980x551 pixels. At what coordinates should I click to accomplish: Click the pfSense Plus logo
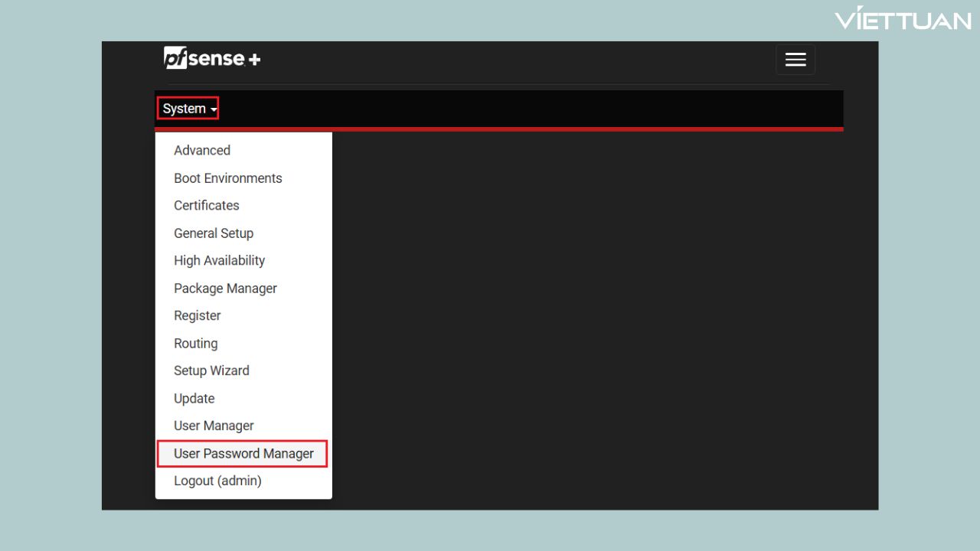[211, 58]
